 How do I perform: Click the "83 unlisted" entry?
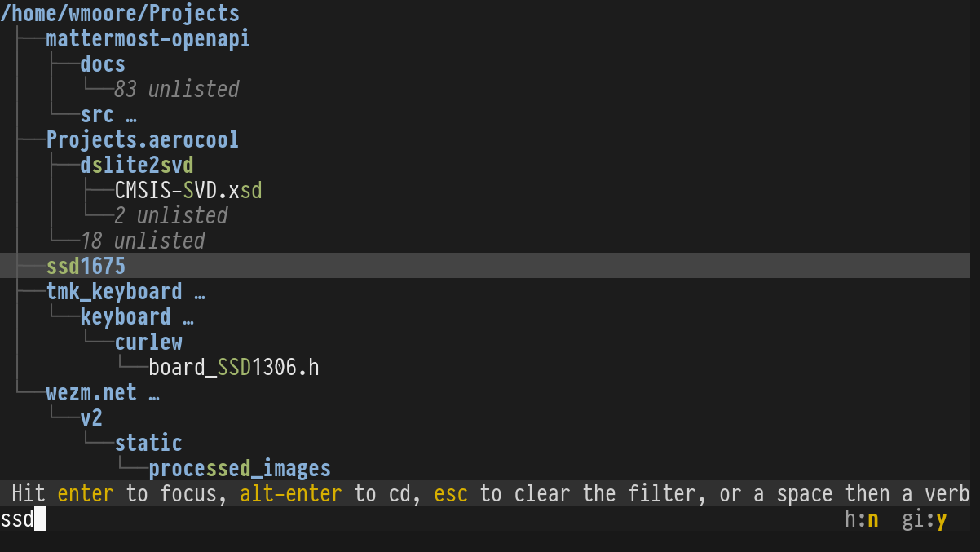pos(176,90)
